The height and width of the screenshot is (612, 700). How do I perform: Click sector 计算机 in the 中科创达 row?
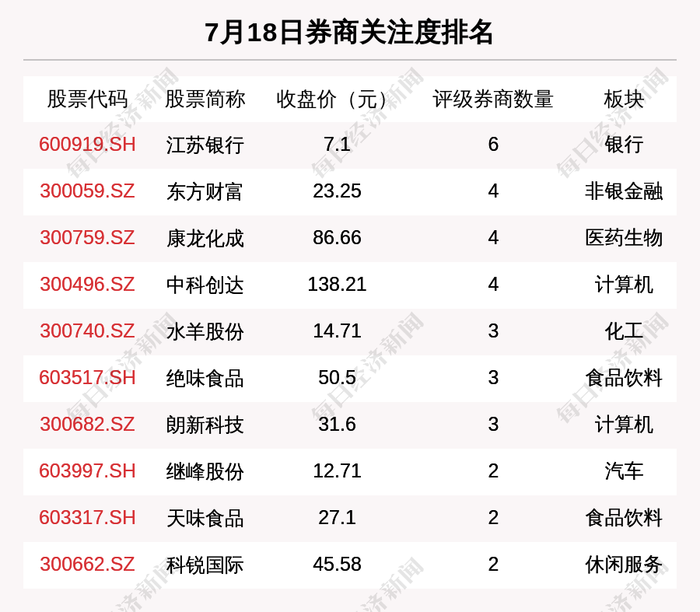[x=624, y=285]
